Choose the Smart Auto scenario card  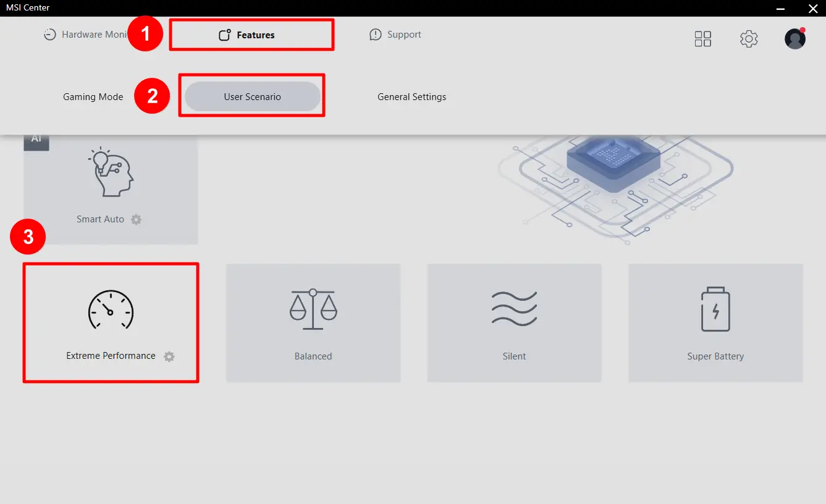coord(111,189)
